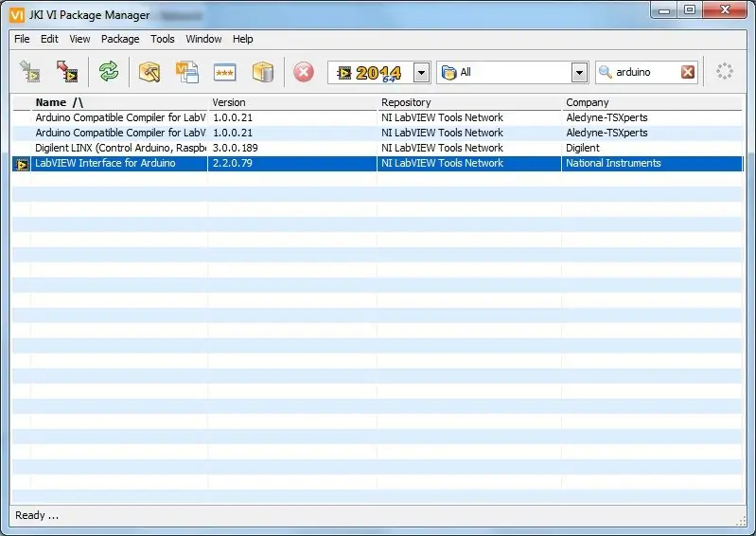Click the Uninstall Package toolbar icon
Screen dimensions: 756x536
[66, 72]
